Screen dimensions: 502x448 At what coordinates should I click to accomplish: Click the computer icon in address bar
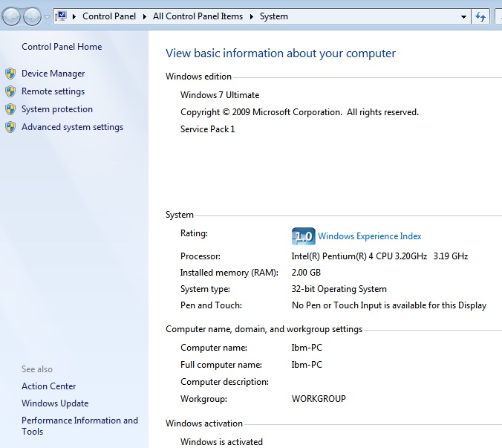[61, 16]
